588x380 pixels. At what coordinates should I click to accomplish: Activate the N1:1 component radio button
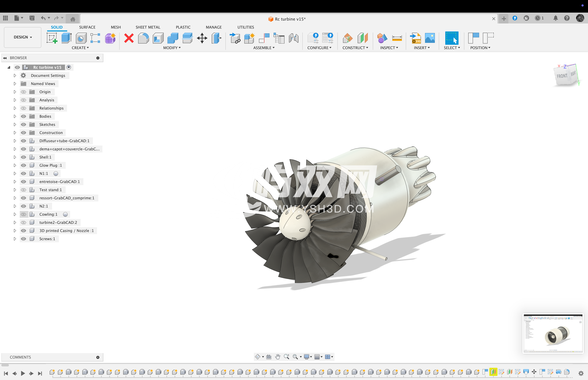[56, 174]
